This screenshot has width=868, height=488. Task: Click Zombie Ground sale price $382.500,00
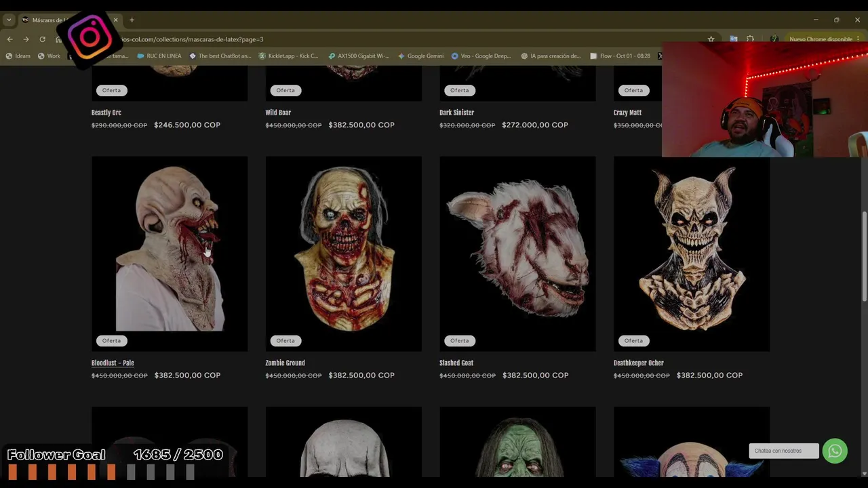coord(361,375)
